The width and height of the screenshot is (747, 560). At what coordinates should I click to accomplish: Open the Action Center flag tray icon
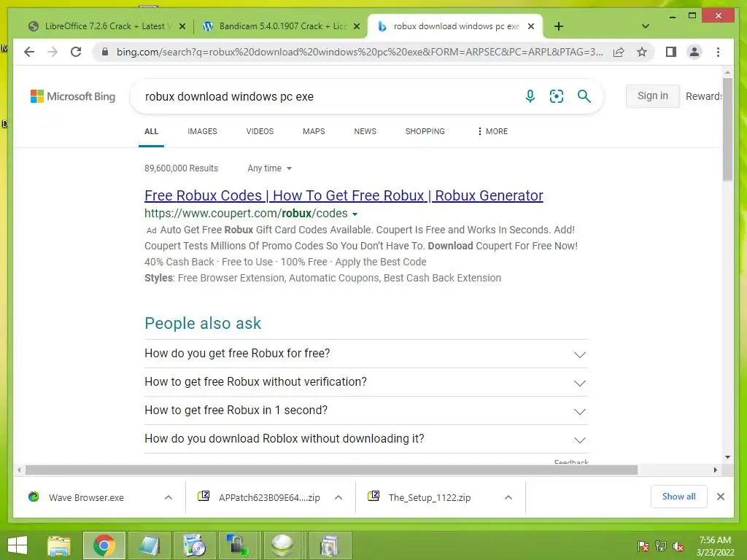(x=643, y=546)
